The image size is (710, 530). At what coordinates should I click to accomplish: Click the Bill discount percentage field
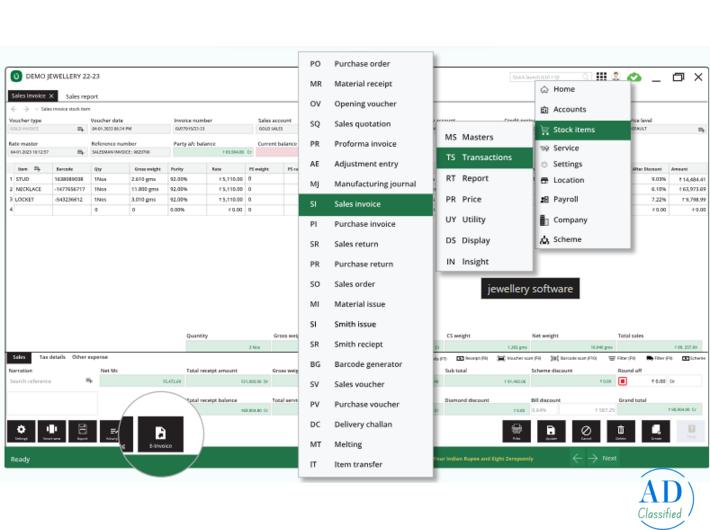(x=544, y=410)
